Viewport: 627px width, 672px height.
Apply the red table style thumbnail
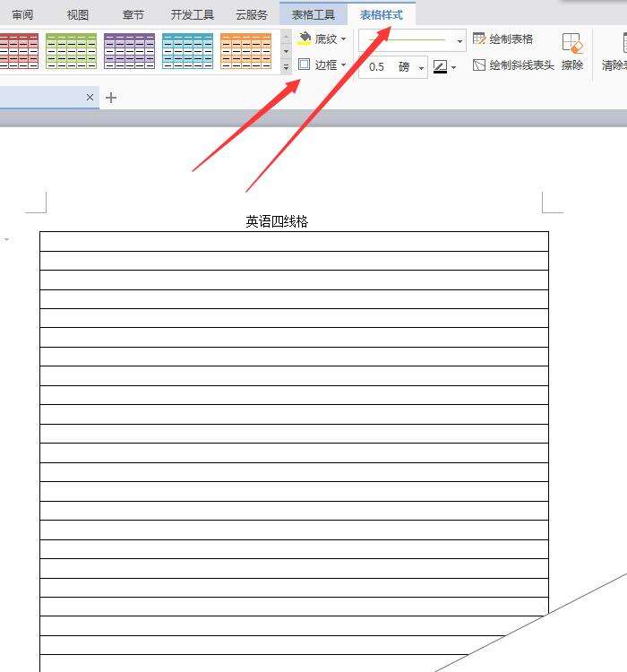[x=19, y=51]
